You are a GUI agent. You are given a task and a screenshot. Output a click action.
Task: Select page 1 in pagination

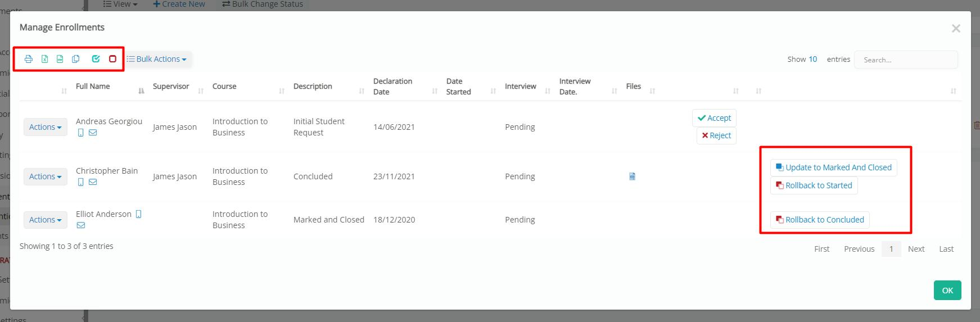click(891, 249)
